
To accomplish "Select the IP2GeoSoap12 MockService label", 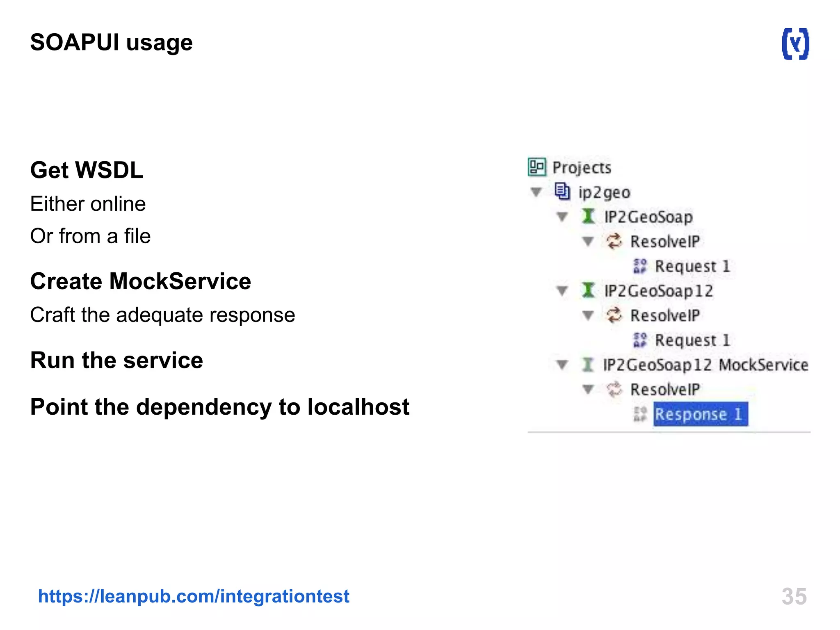I will [705, 365].
